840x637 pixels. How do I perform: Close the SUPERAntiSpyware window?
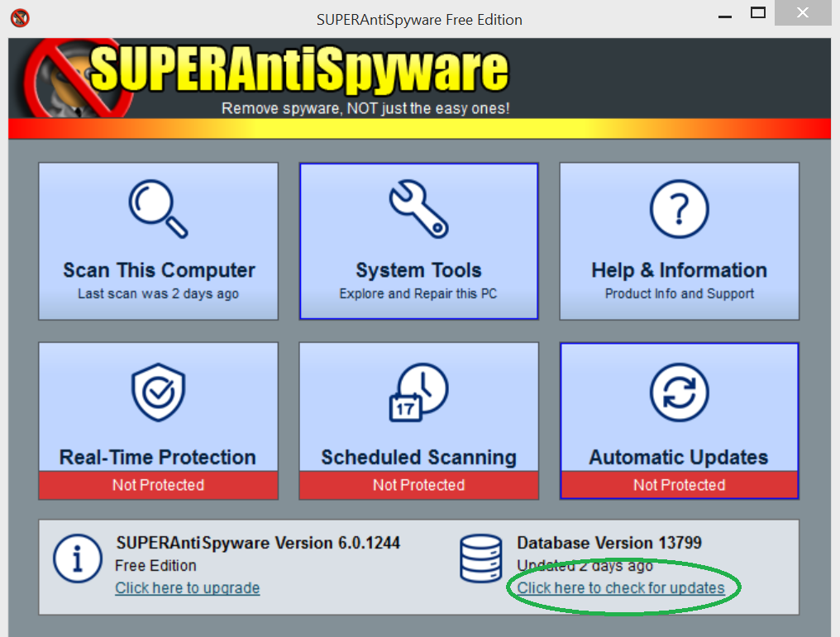coord(803,12)
